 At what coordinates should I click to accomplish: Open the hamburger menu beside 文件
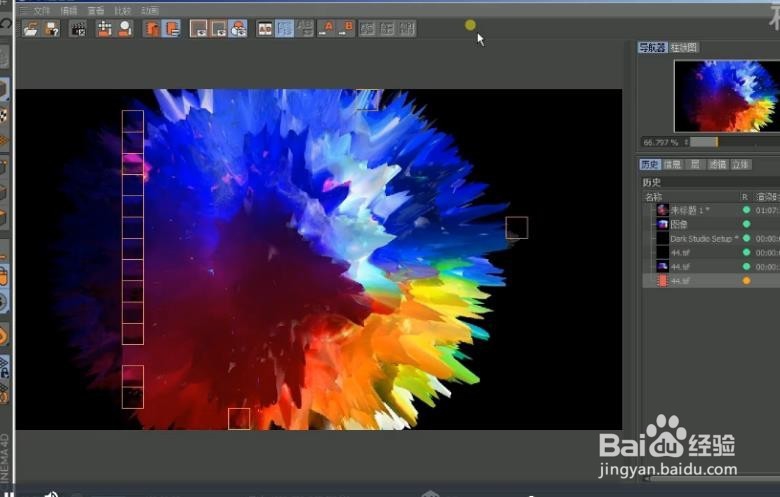(x=23, y=10)
